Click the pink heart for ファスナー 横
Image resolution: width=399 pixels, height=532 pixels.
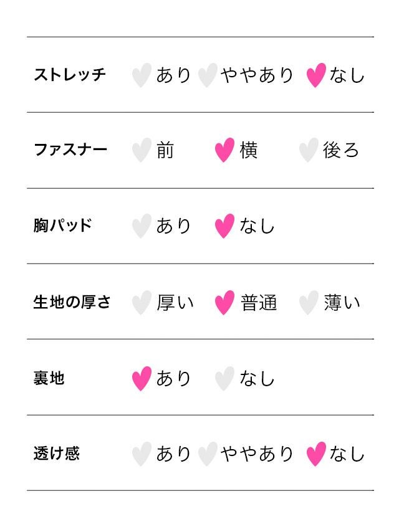pyautogui.click(x=224, y=151)
